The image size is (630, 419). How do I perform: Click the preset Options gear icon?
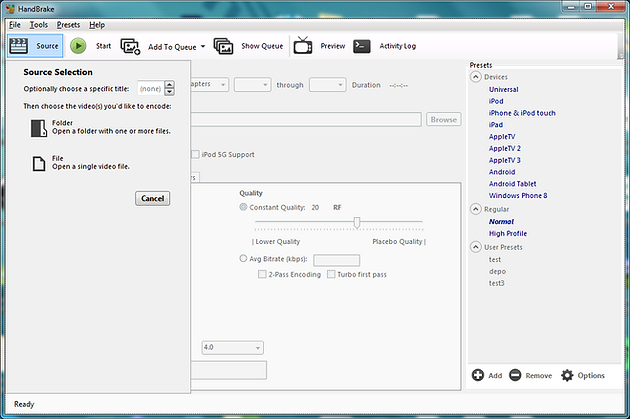[567, 375]
